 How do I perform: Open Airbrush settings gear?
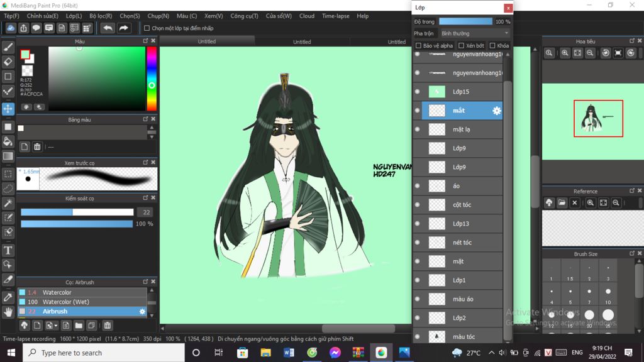pos(142,312)
